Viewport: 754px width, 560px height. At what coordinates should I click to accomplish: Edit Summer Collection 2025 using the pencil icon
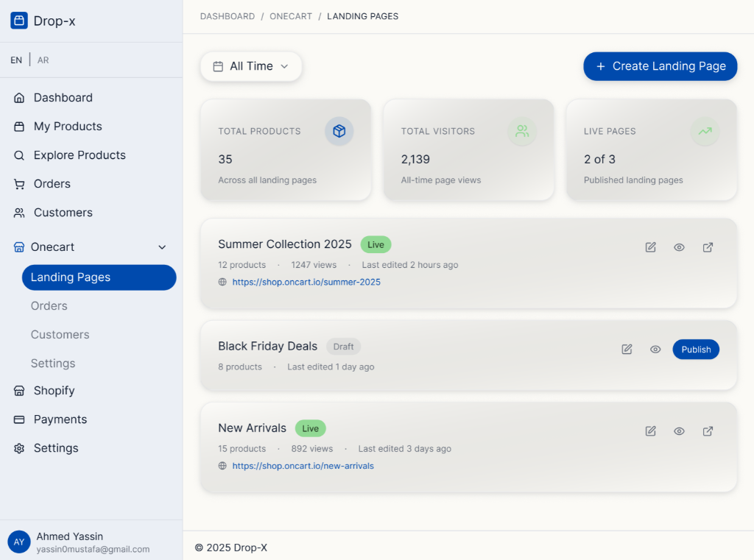click(x=650, y=247)
